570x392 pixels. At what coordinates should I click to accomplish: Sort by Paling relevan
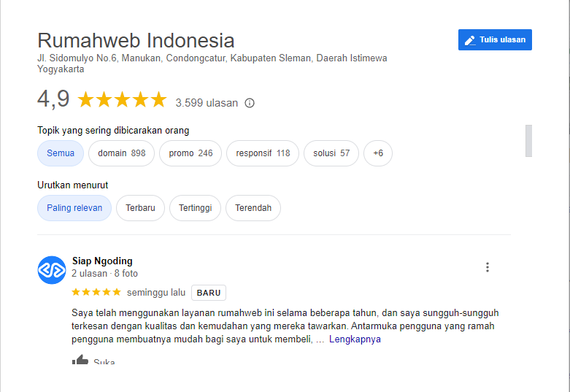[x=74, y=208]
